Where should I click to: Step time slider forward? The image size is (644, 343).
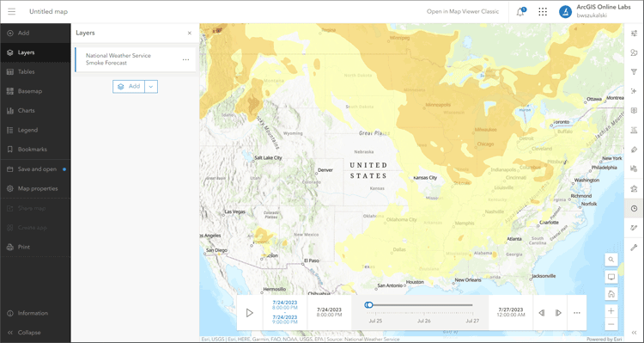click(559, 313)
